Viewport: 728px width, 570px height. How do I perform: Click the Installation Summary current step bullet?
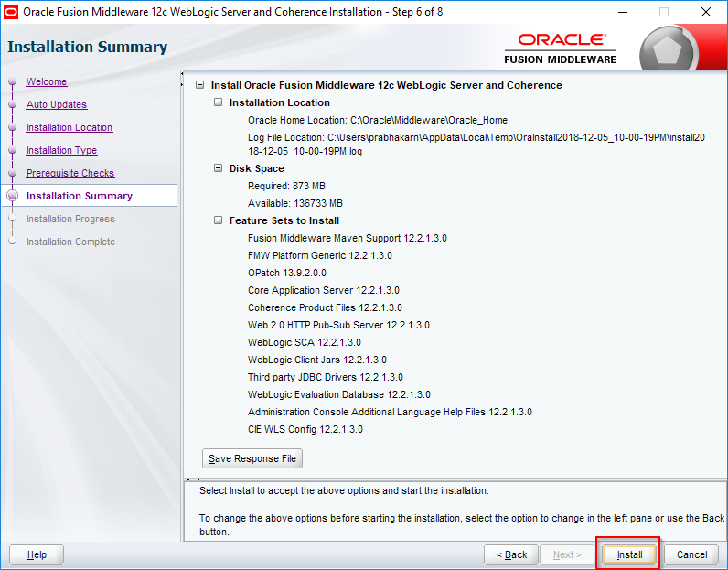point(13,196)
